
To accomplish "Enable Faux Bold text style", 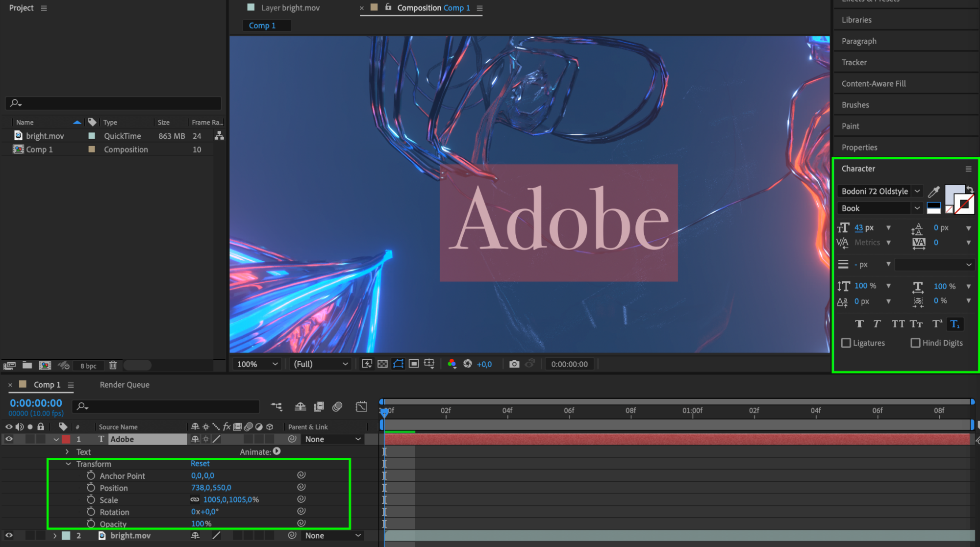I will coord(859,323).
